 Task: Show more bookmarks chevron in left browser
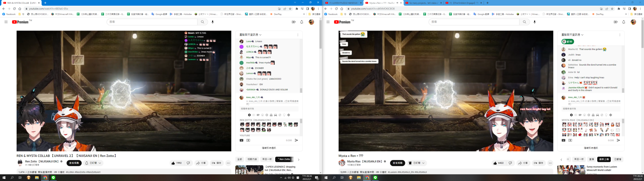coord(304,14)
